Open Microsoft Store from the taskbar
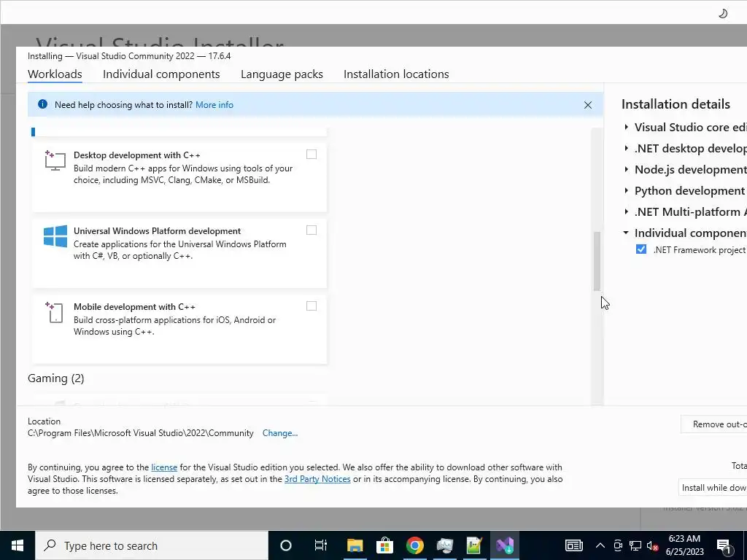 click(384, 545)
